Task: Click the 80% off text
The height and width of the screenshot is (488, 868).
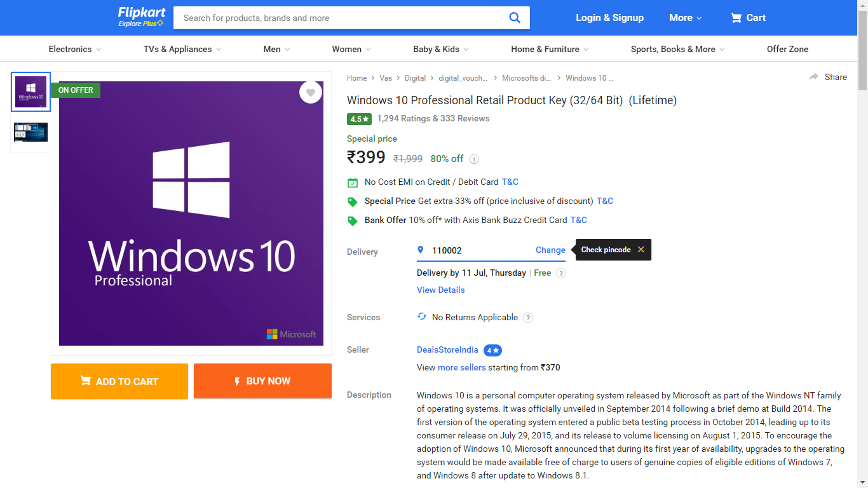Action: coord(447,159)
